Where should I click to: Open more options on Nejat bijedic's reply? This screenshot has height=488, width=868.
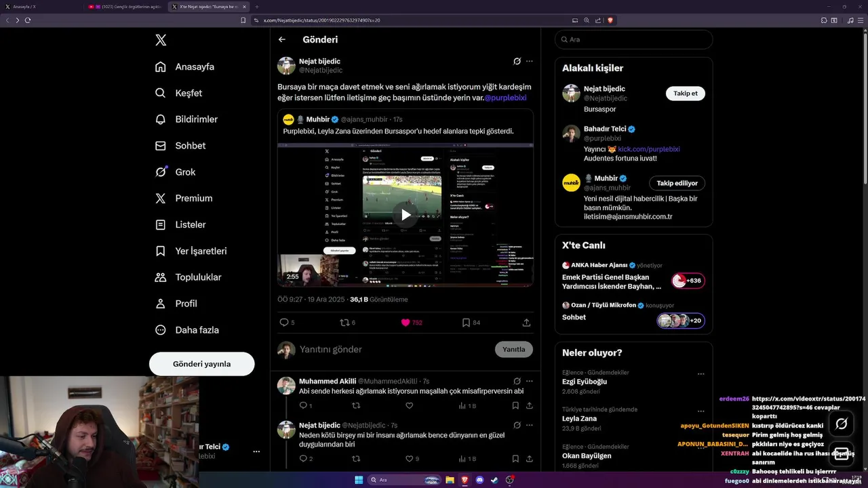coord(530,425)
